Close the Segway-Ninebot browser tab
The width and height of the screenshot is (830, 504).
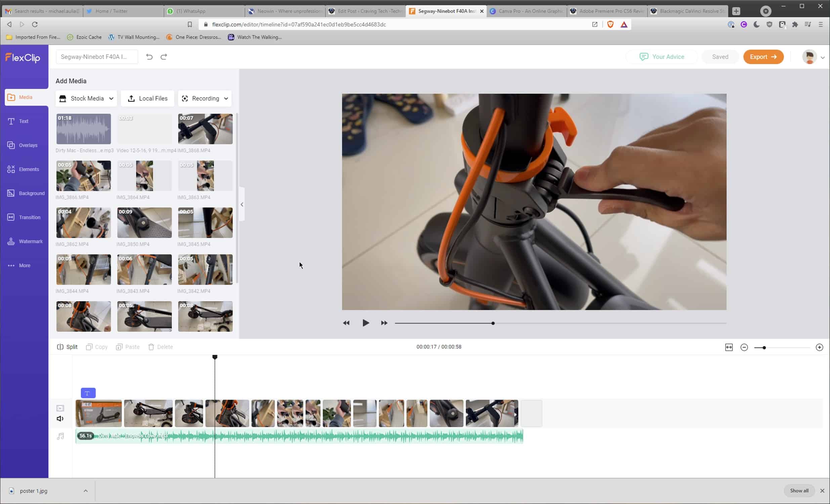click(482, 11)
